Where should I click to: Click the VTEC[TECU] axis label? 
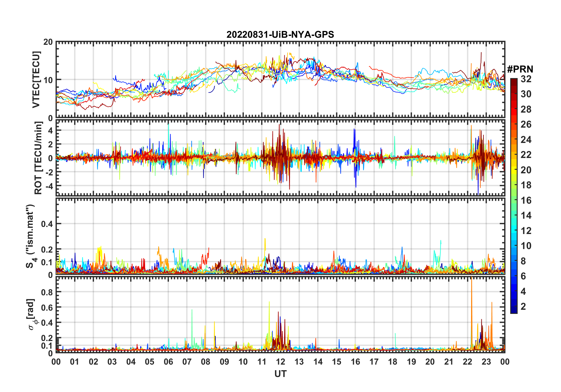[36, 80]
